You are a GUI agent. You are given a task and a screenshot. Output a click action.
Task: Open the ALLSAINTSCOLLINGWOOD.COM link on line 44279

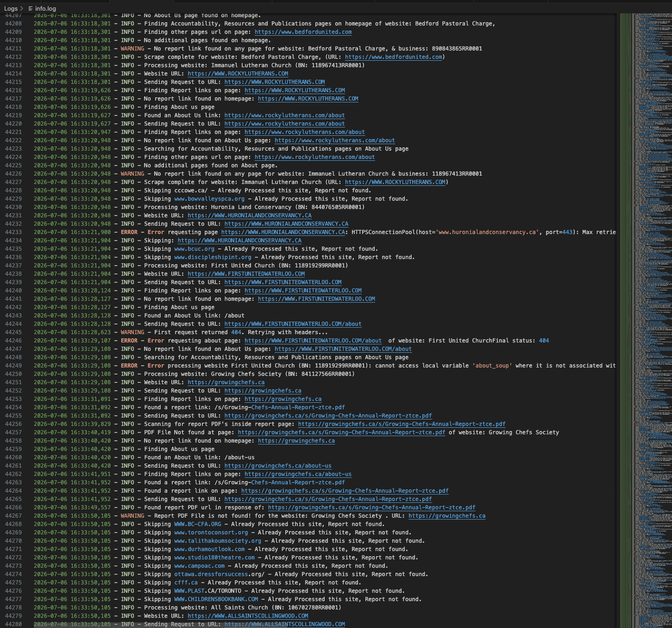248,616
